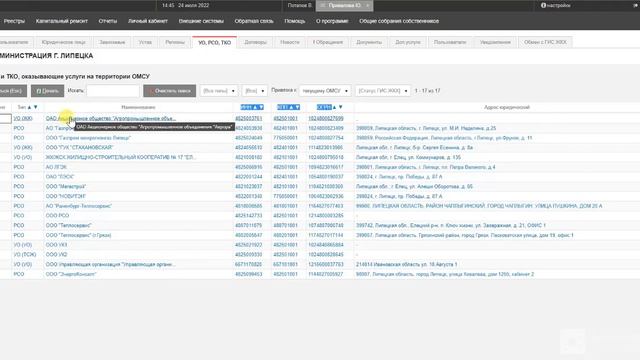
Task: Switch to the Юридические лица tab
Action: click(63, 42)
